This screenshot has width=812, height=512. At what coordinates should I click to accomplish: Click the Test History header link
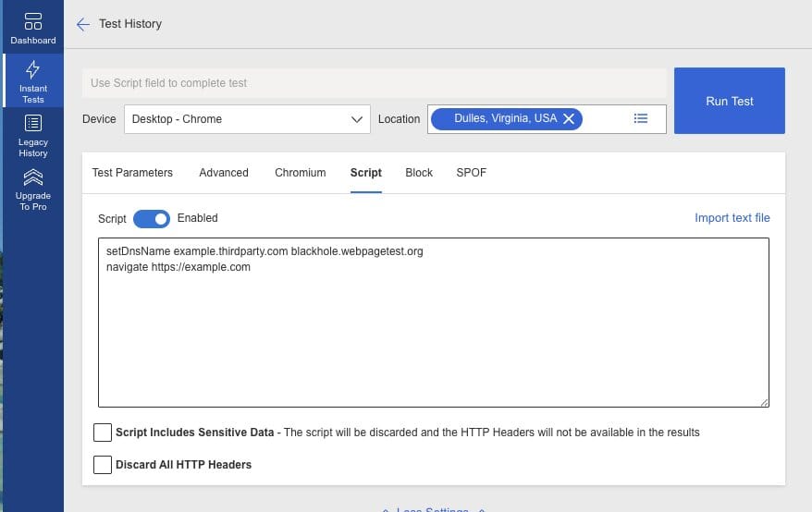tap(130, 24)
